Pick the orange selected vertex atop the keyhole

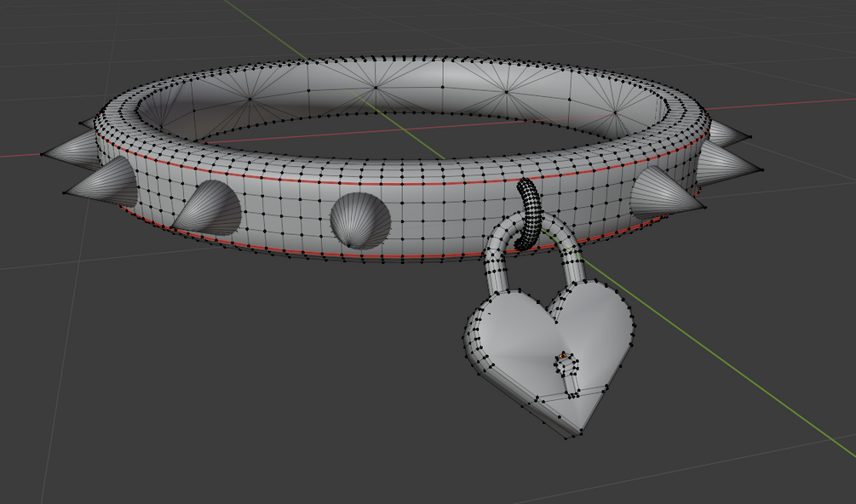click(563, 355)
